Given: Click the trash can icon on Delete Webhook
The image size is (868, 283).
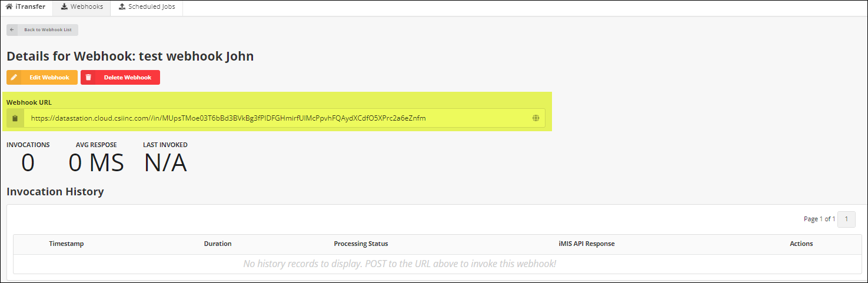Looking at the screenshot, I should tap(88, 78).
